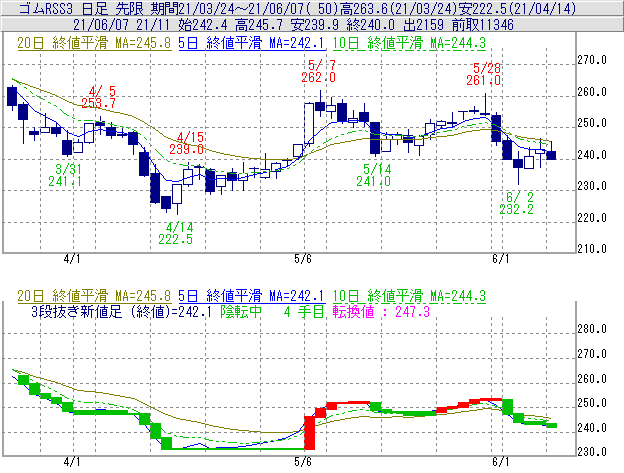This screenshot has width=624, height=473.
Task: Click the 3段抜き新値足 (終値)=242.1 label
Action: tap(121, 311)
